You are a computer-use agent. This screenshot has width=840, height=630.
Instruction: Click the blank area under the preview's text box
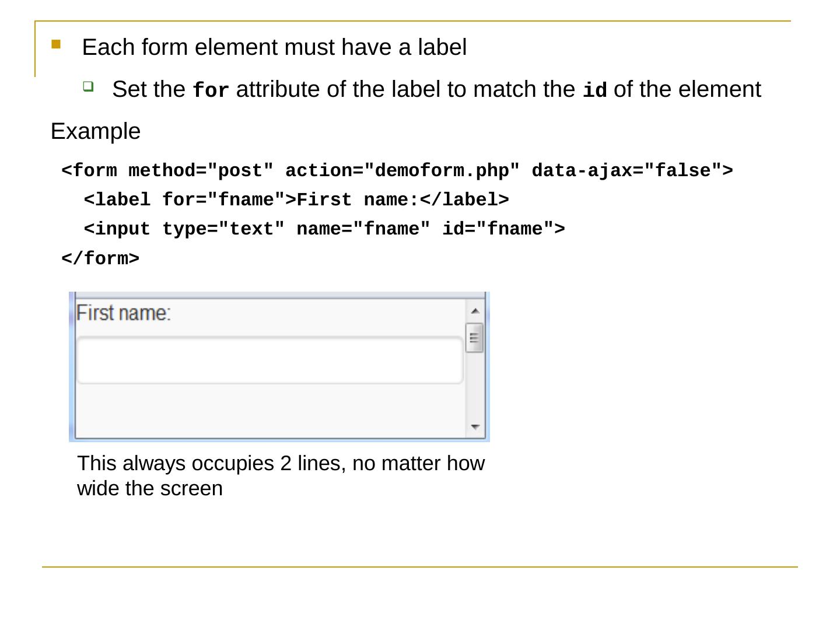coord(269,410)
